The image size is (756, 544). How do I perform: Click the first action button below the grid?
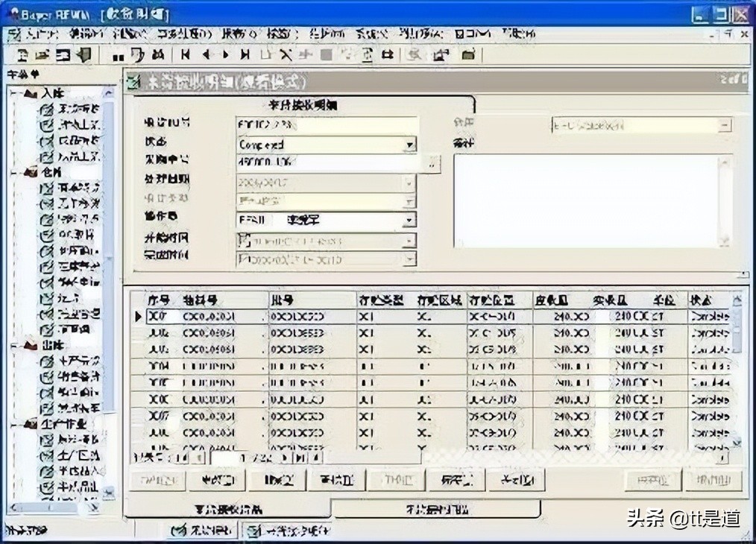pos(158,480)
